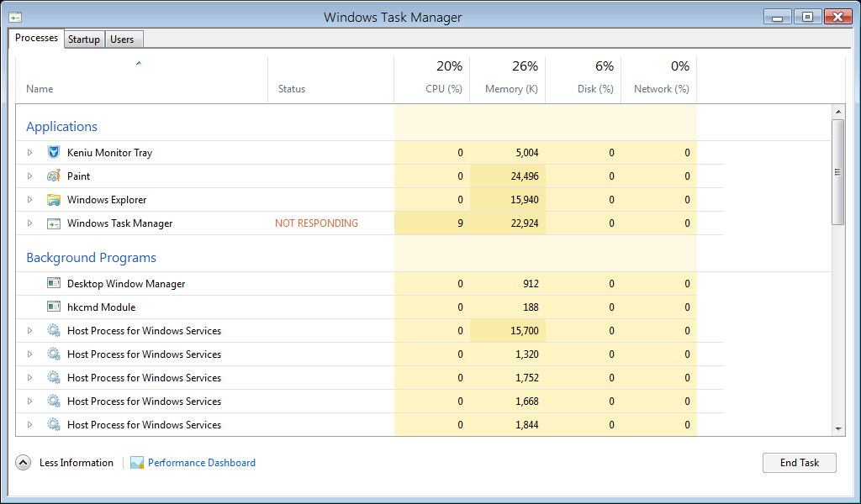Sort by the CPU (%) column header

(x=431, y=80)
